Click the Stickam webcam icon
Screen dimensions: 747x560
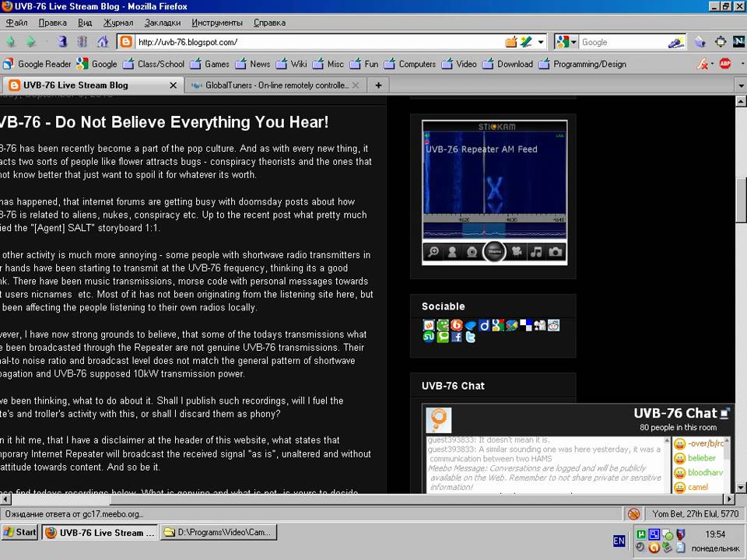pyautogui.click(x=472, y=252)
